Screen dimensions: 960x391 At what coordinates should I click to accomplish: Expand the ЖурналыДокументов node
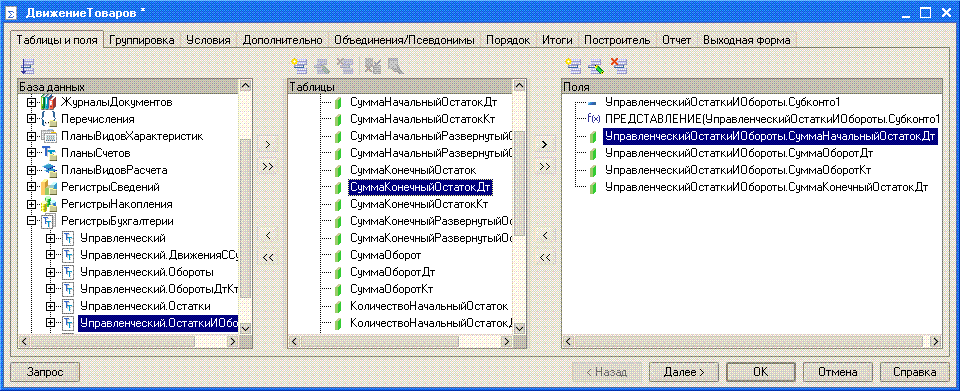[x=31, y=102]
